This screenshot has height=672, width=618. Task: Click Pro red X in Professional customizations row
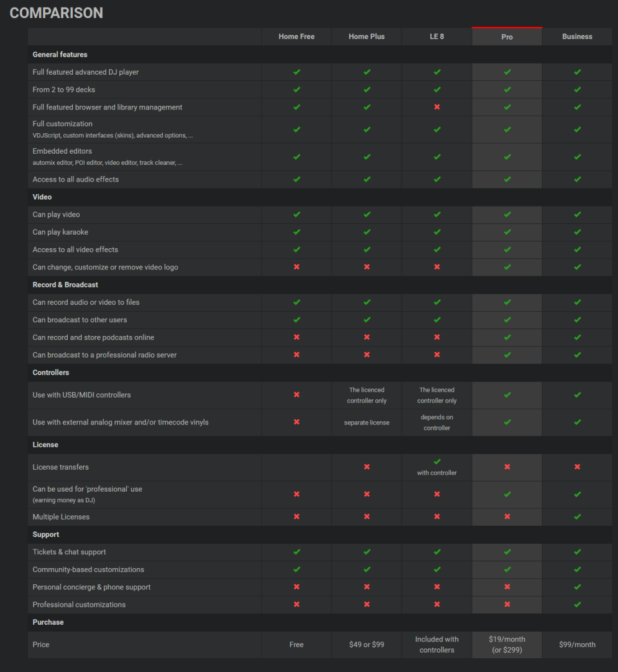(507, 605)
